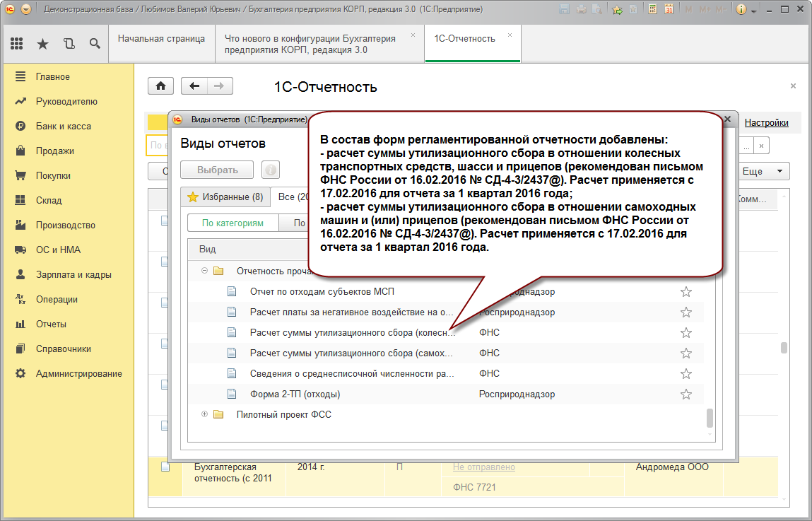The image size is (812, 521).
Task: Star the Форма 2-ТП (отходы) report
Action: point(686,394)
